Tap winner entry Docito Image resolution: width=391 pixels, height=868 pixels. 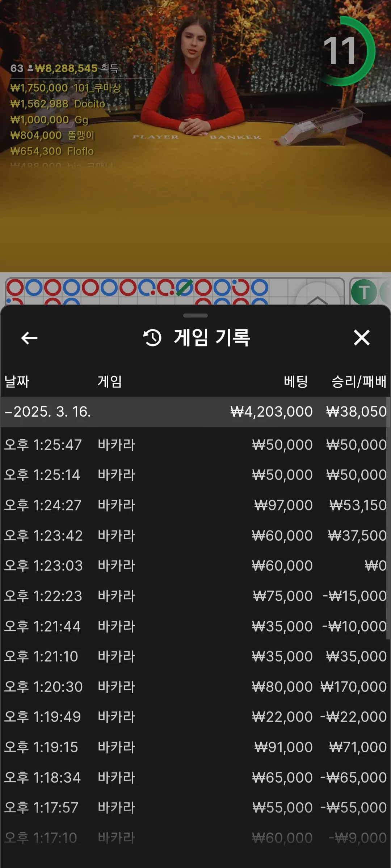pos(58,104)
